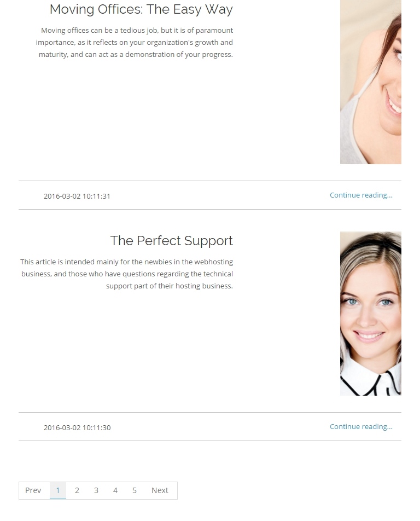
Task: Click the 2016-03-02 10:11:31 timestamp
Action: click(77, 196)
